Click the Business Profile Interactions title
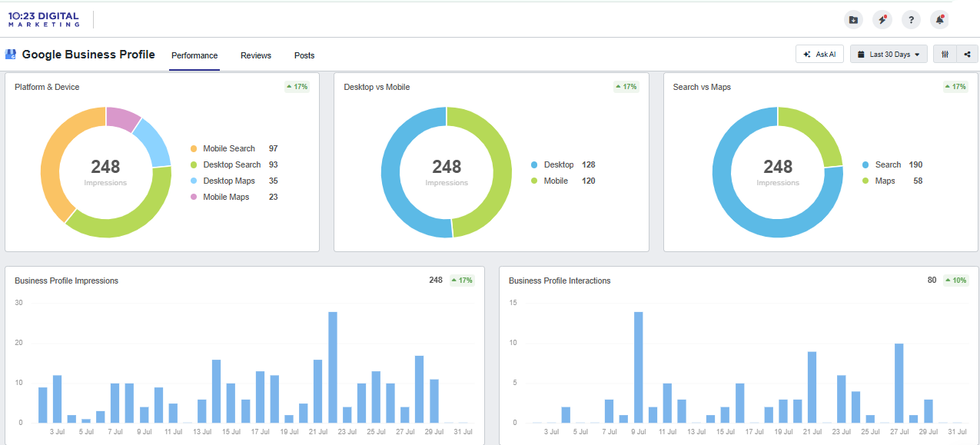This screenshot has width=980, height=445. [x=560, y=281]
